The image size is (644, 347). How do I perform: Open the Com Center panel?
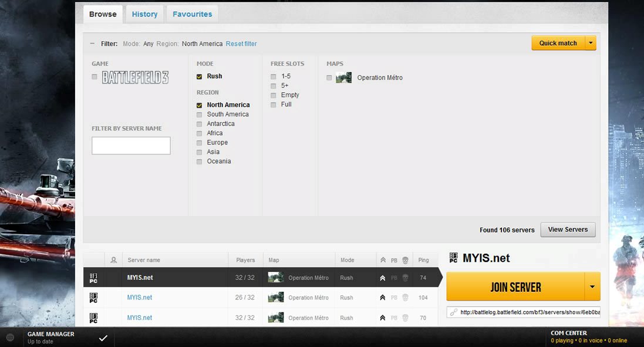(589, 337)
